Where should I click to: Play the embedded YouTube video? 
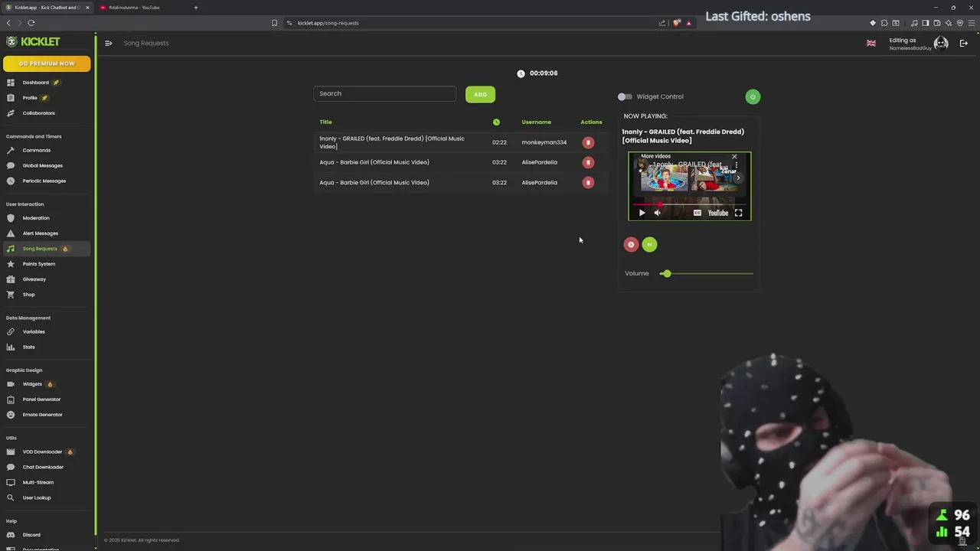pos(642,213)
